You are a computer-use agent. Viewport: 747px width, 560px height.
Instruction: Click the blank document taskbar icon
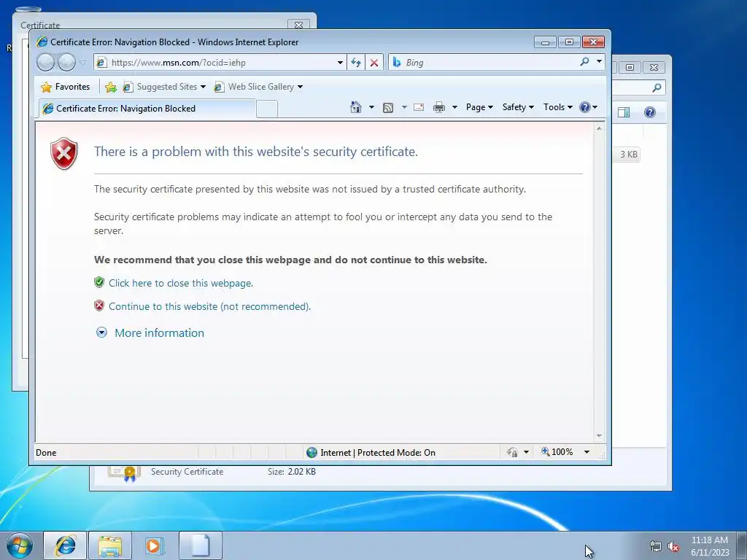[x=200, y=545]
